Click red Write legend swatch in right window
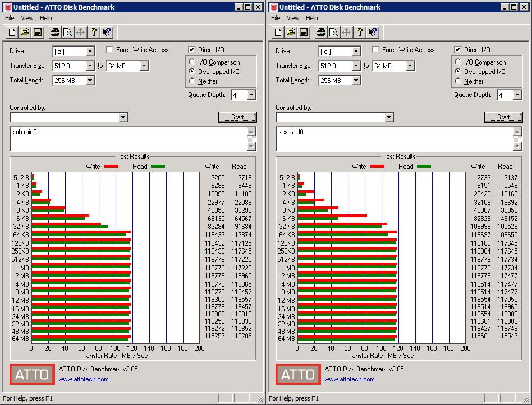532x405 pixels. point(377,167)
